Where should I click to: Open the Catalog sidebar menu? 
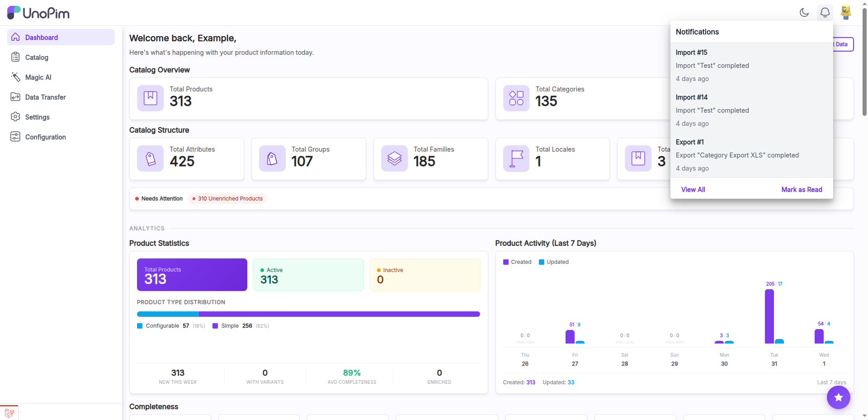pyautogui.click(x=36, y=57)
